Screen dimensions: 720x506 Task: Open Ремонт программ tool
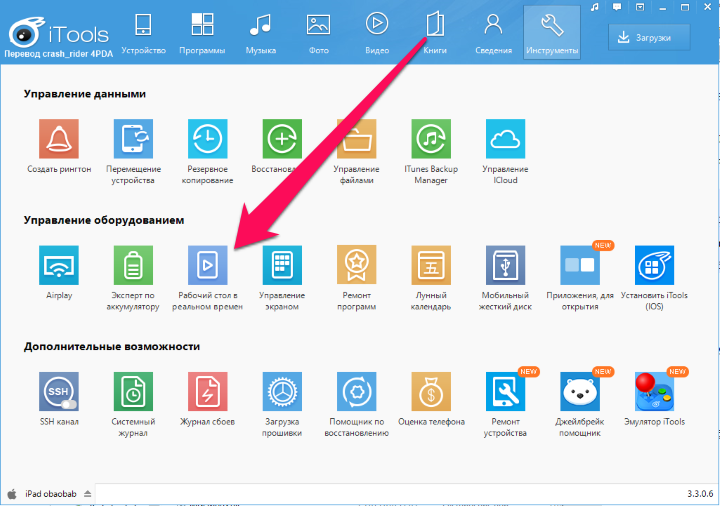click(356, 265)
